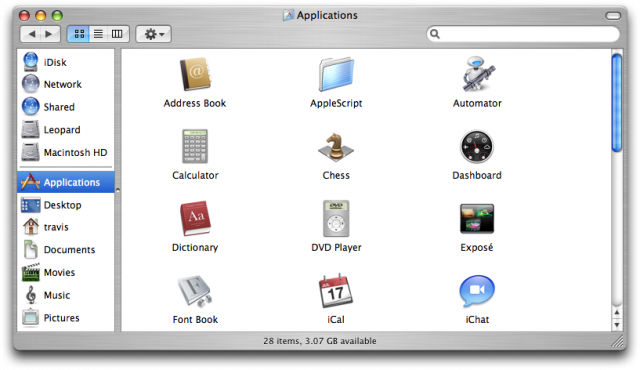
Task: Click the iDisk icon in sidebar
Action: (x=31, y=62)
